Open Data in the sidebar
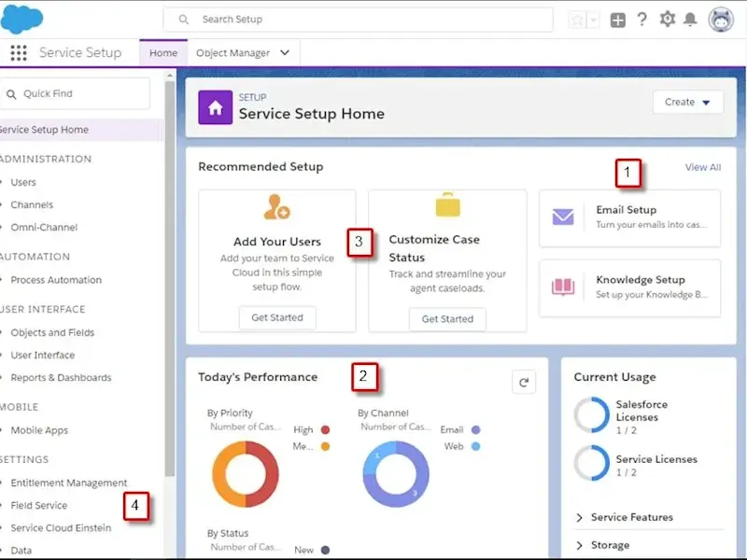 21,551
